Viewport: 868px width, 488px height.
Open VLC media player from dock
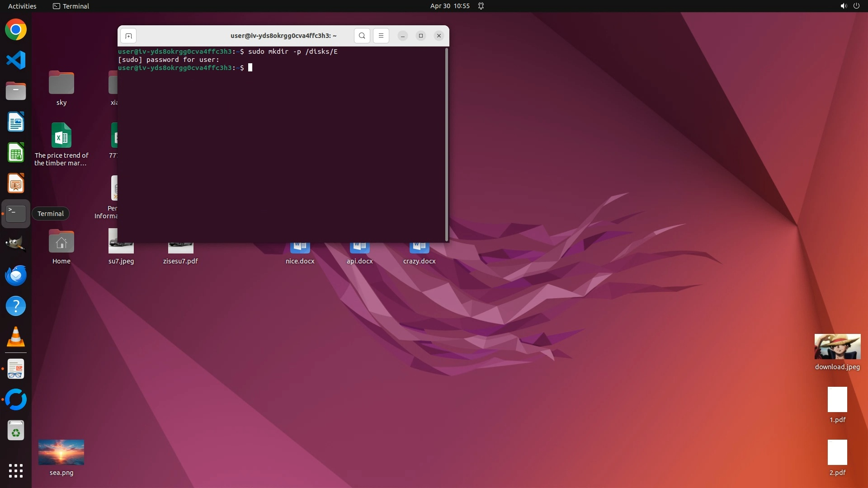16,337
